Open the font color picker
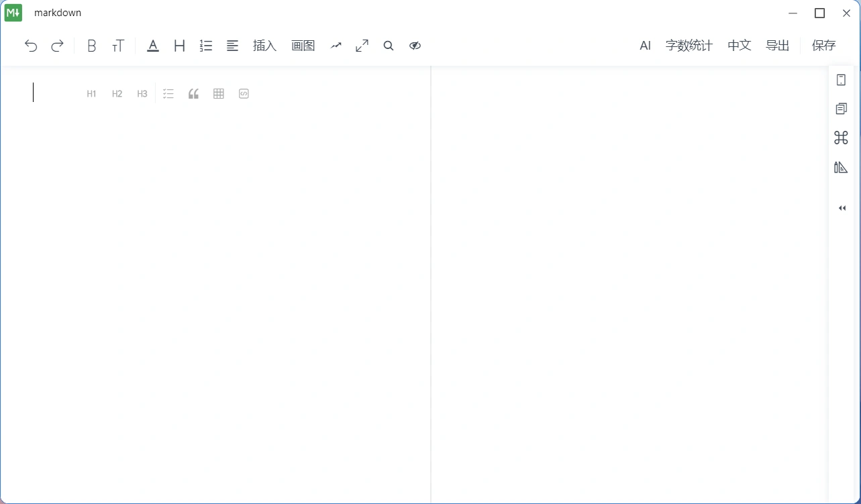 click(x=153, y=46)
